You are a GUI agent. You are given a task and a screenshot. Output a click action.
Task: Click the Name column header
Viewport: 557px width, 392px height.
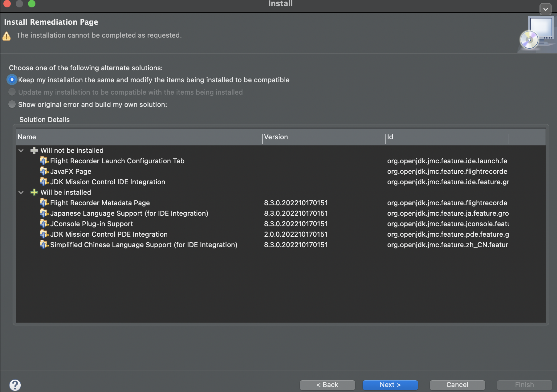(x=139, y=137)
